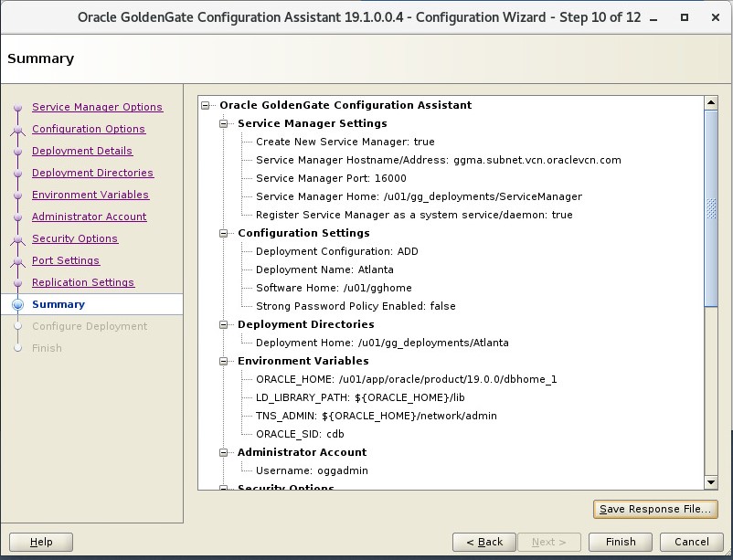The image size is (733, 560).
Task: Click the current Summary step indicator icon
Action: [17, 305]
